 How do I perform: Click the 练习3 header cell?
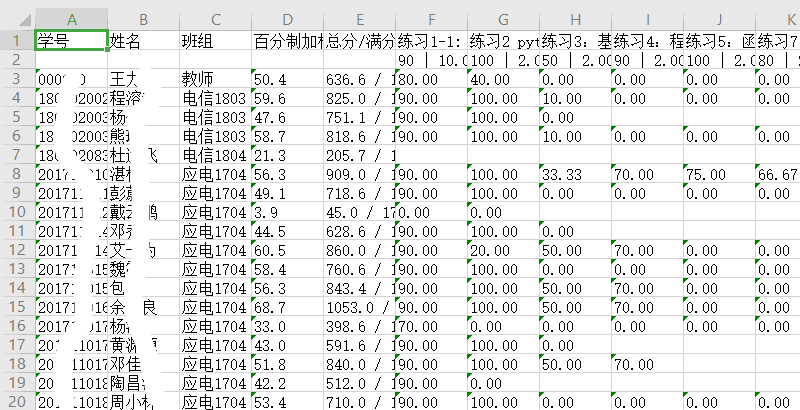click(x=575, y=40)
